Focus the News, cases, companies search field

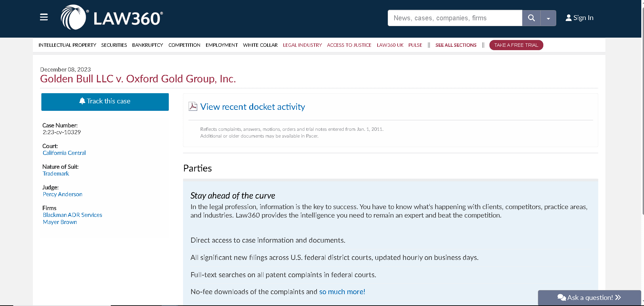455,18
